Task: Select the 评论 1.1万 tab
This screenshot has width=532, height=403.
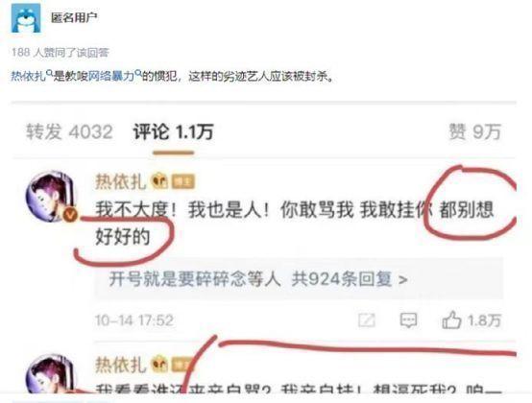Action: (174, 131)
